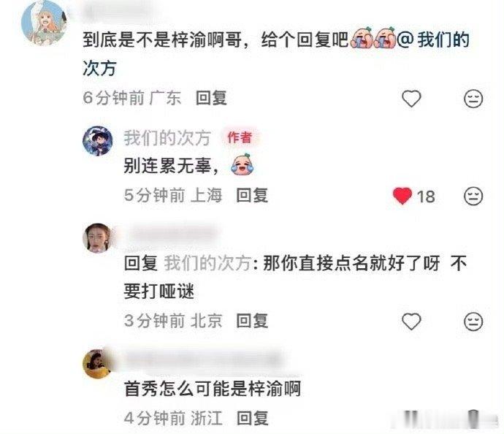Open the @我们的次方 mention link
The width and height of the screenshot is (504, 434).
[433, 40]
